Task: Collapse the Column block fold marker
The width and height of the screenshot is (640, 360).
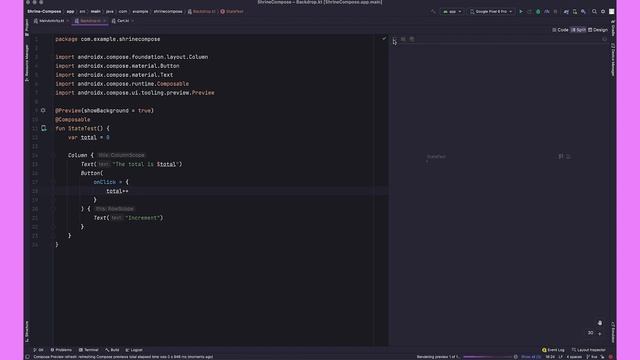Action: click(53, 155)
